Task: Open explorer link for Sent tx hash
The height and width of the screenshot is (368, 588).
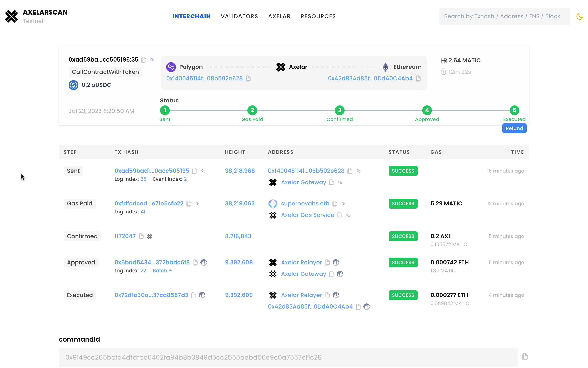Action: (203, 171)
